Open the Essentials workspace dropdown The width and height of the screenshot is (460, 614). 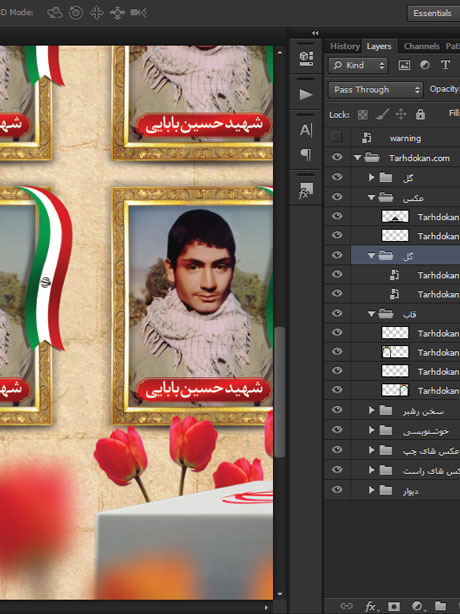(x=434, y=13)
